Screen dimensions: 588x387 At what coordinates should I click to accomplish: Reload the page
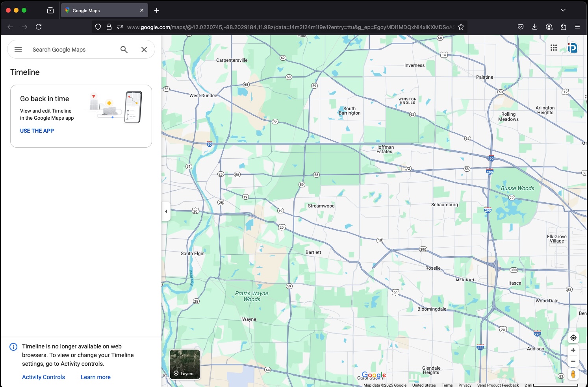point(39,27)
